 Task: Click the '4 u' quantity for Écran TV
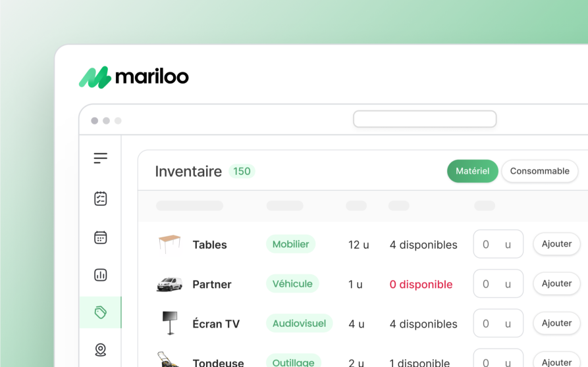coord(356,324)
